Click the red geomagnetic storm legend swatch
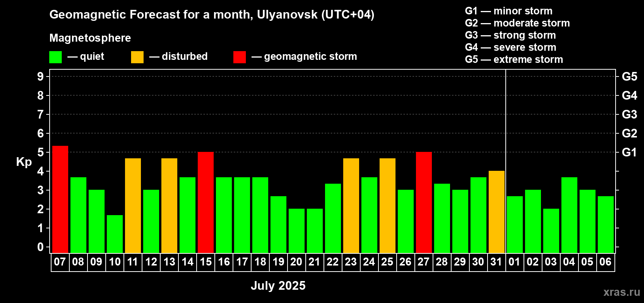This screenshot has height=303, width=644. 239,57
